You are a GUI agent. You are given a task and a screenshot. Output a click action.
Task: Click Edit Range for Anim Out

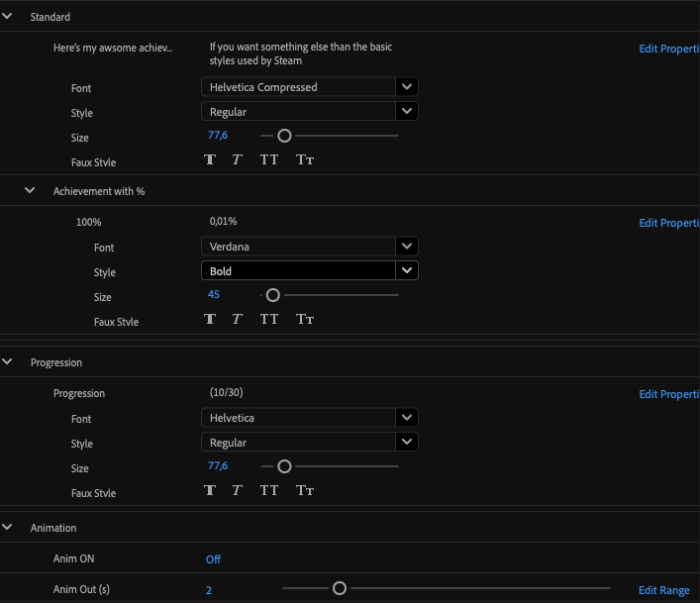tap(663, 590)
